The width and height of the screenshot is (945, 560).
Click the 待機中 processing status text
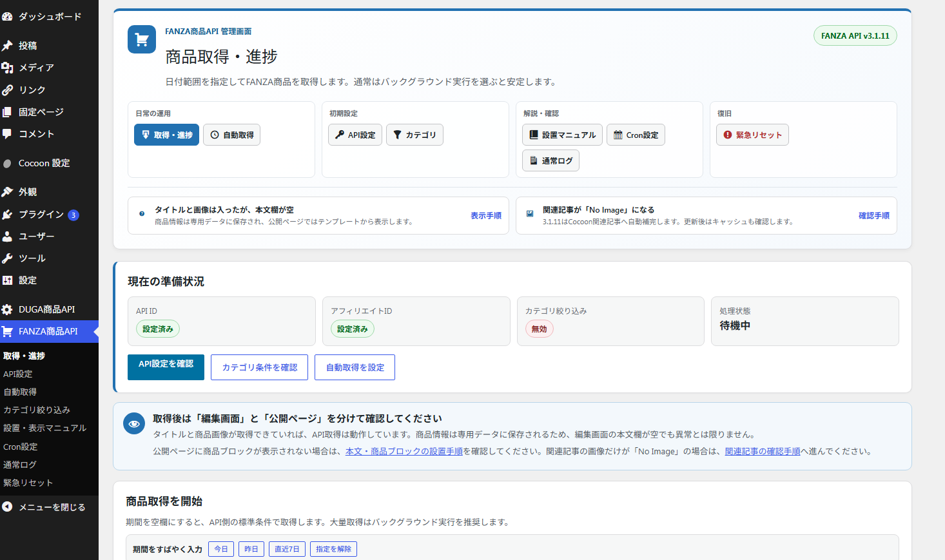(735, 325)
